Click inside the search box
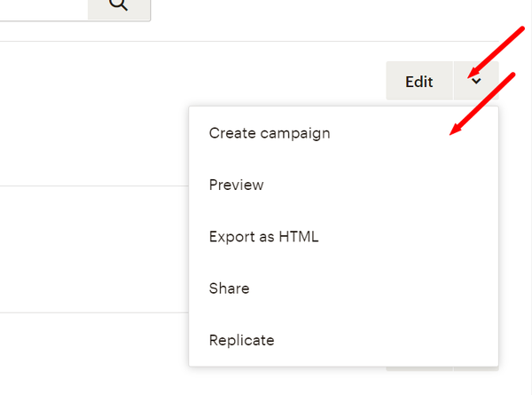Image resolution: width=532 pixels, height=395 pixels. pyautogui.click(x=43, y=5)
